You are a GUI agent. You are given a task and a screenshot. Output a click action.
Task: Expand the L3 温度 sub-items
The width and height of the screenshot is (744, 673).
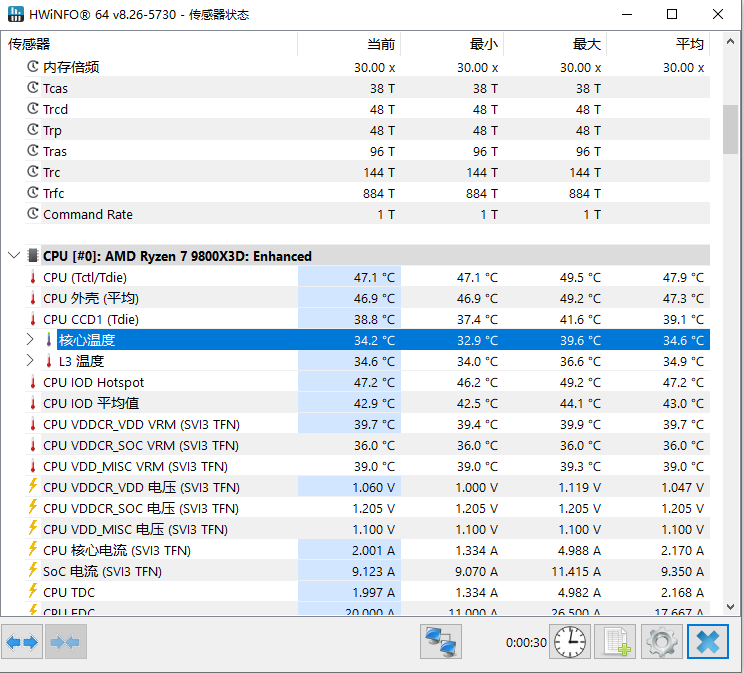(30, 361)
